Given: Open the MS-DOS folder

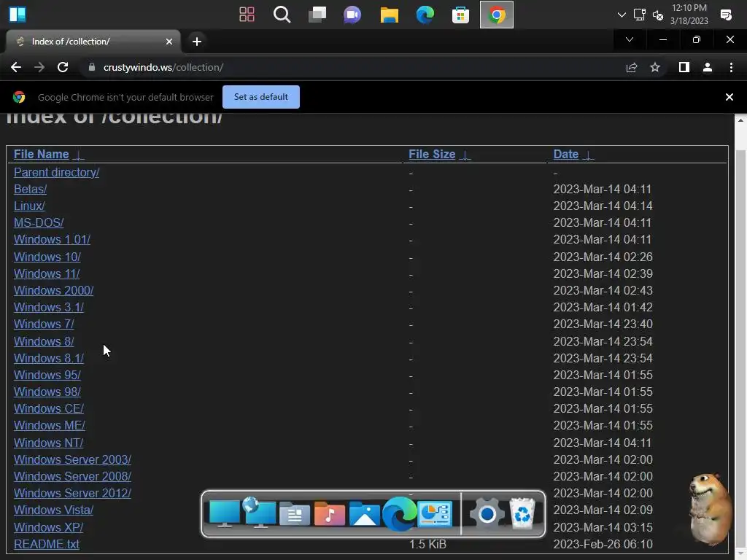Looking at the screenshot, I should point(39,222).
